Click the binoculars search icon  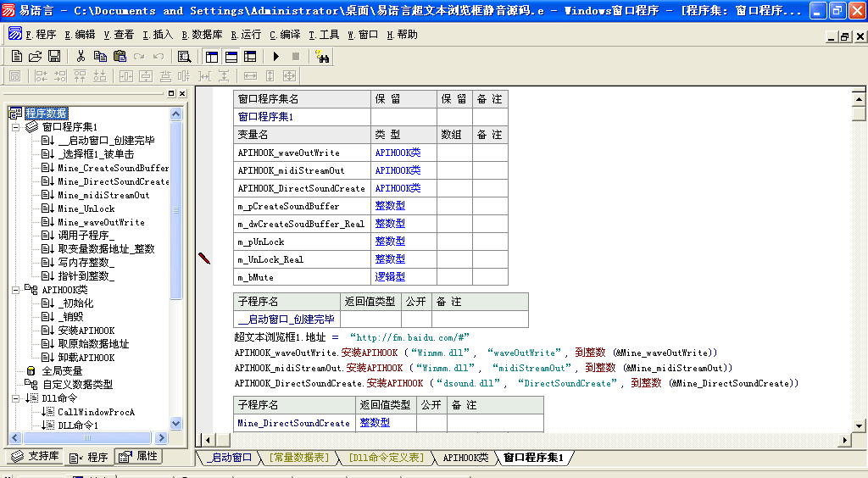click(322, 57)
